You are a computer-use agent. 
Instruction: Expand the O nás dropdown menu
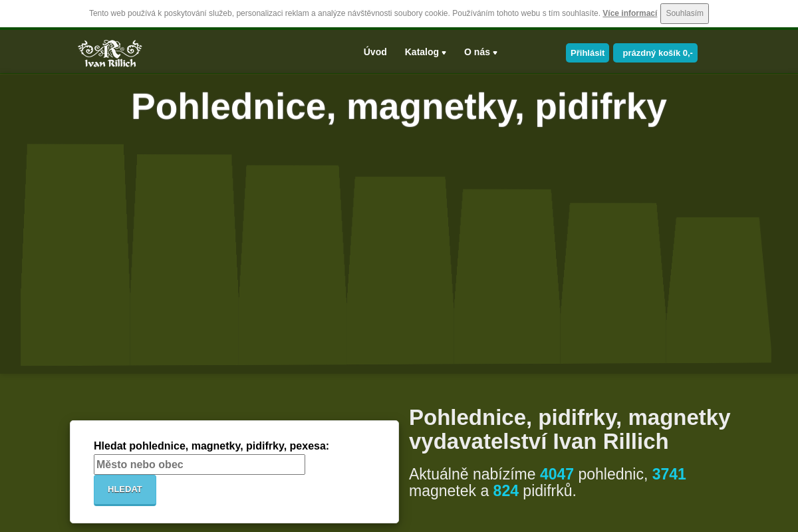[481, 52]
